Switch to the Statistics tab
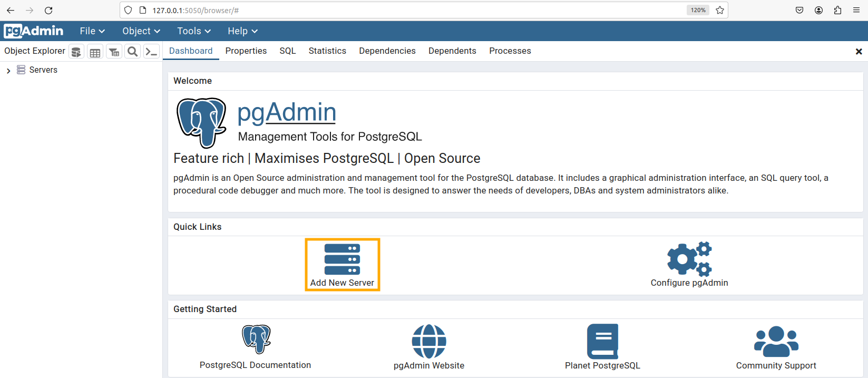Viewport: 868px width, 378px height. coord(327,51)
